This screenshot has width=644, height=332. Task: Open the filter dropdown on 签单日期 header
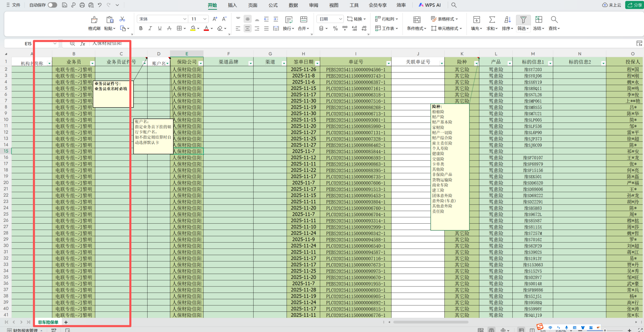pos(317,63)
